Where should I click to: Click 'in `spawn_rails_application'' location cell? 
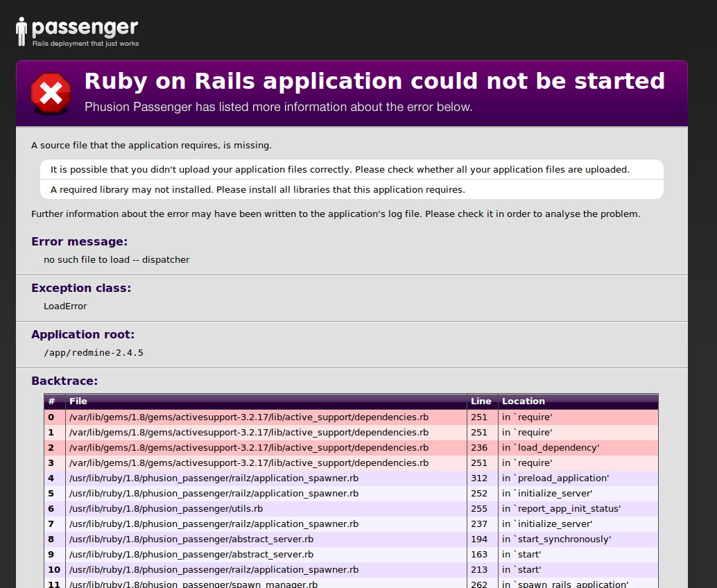tap(565, 584)
